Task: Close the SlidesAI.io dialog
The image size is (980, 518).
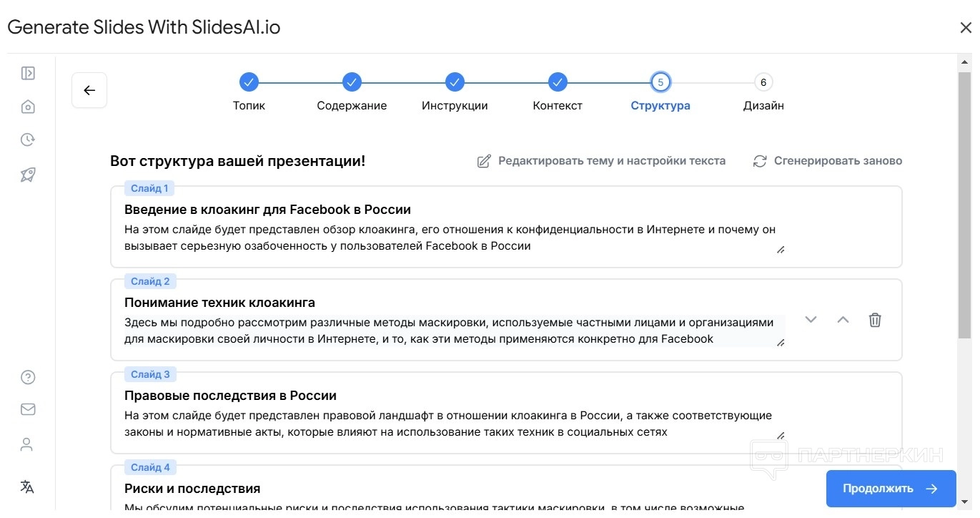Action: pos(965,28)
